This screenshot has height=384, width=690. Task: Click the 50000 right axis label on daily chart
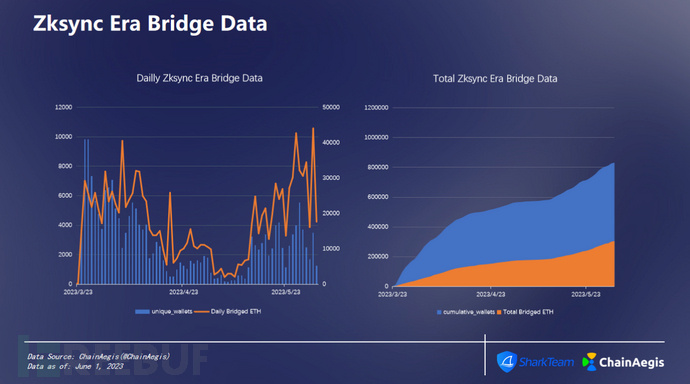pos(331,107)
